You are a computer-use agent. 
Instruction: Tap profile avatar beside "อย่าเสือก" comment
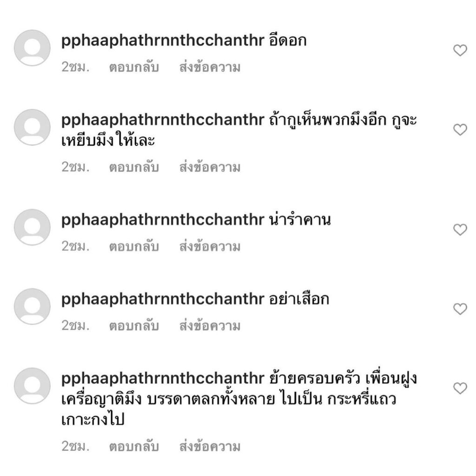32,306
